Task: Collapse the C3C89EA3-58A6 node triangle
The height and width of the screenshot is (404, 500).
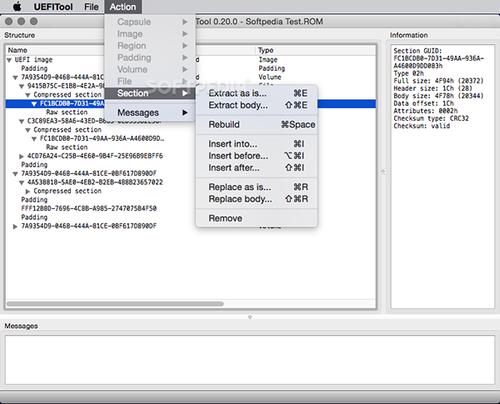Action: pos(22,121)
